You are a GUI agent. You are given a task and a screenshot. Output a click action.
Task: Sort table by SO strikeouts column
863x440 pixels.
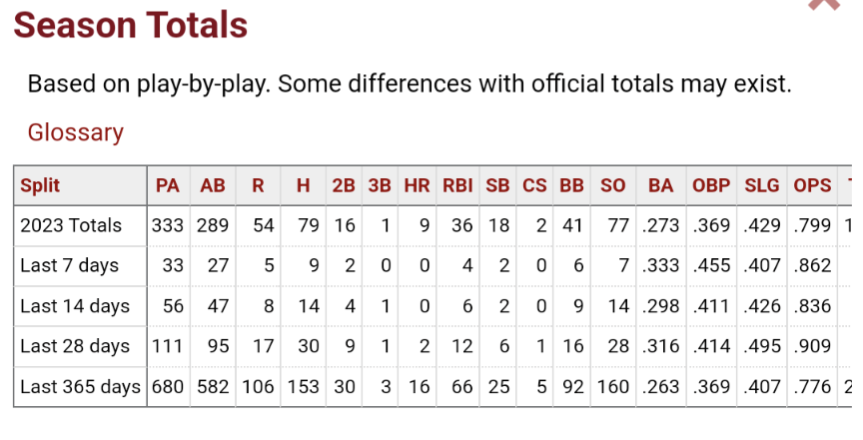coord(613,185)
